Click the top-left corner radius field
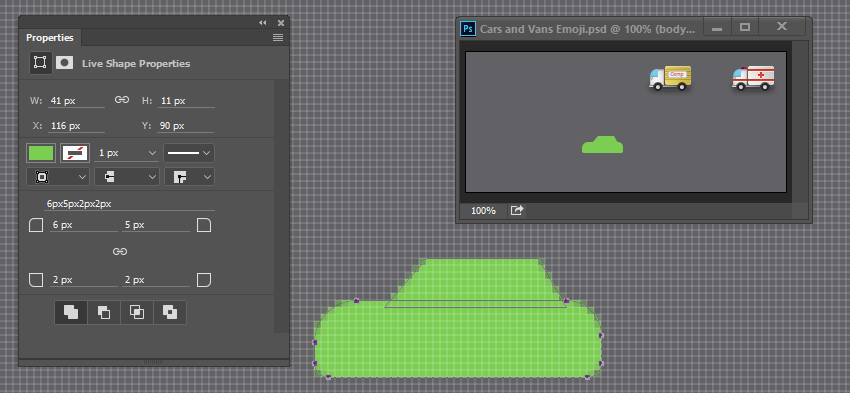The width and height of the screenshot is (850, 394). point(83,225)
